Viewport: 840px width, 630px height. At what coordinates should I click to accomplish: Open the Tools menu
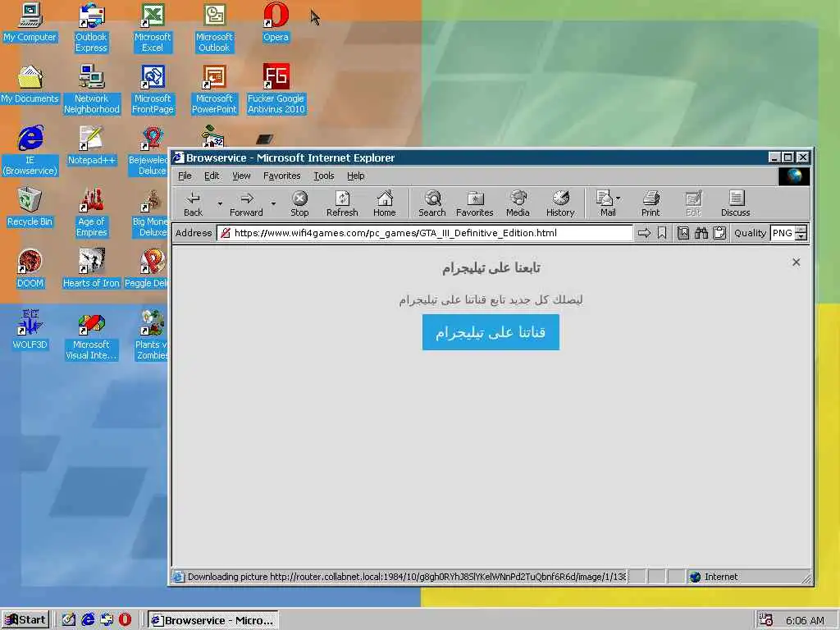point(323,176)
